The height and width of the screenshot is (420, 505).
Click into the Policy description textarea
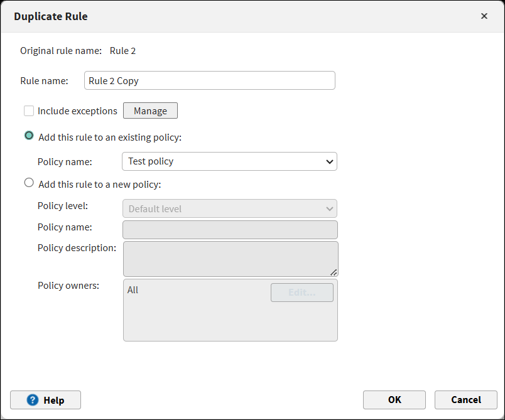(x=230, y=259)
